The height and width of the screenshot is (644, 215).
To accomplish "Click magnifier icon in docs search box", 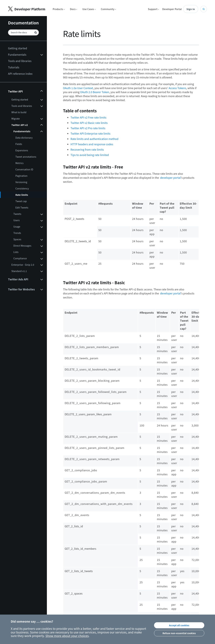I will (x=35, y=32).
